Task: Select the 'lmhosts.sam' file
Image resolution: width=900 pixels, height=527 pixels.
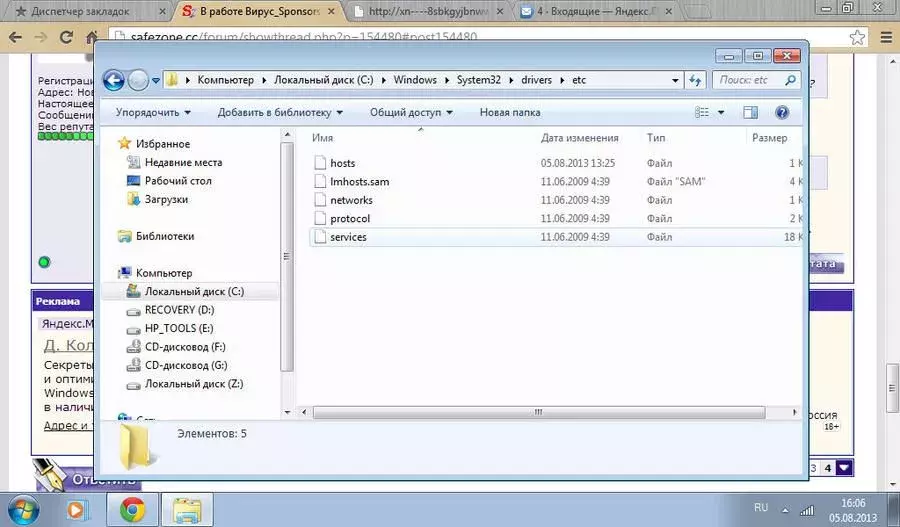Action: coord(359,181)
